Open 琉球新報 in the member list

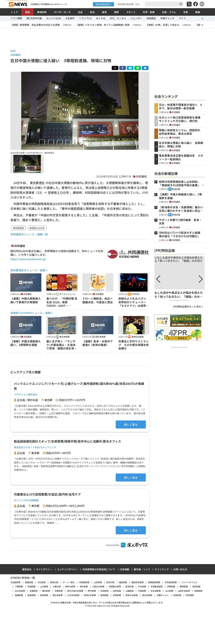[x=177, y=595]
